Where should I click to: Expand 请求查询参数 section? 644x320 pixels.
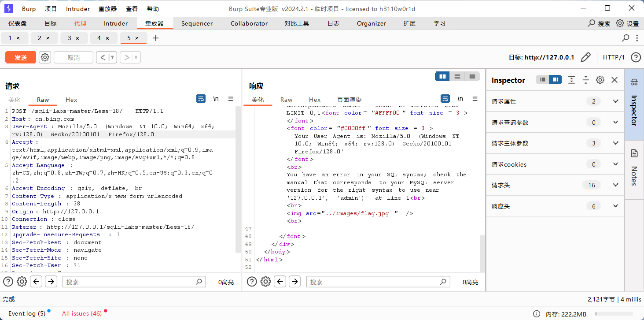tap(615, 122)
